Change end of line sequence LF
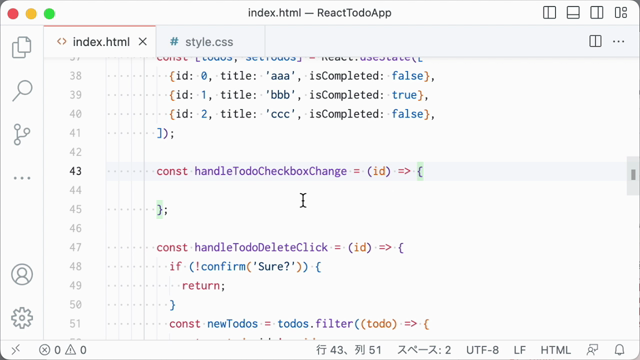Viewport: 640px width, 360px height. (520, 350)
